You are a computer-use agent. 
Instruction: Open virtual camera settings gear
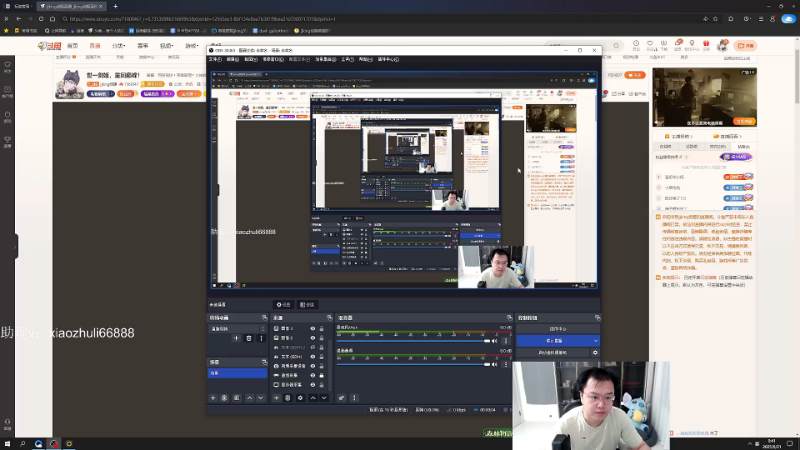tap(595, 353)
